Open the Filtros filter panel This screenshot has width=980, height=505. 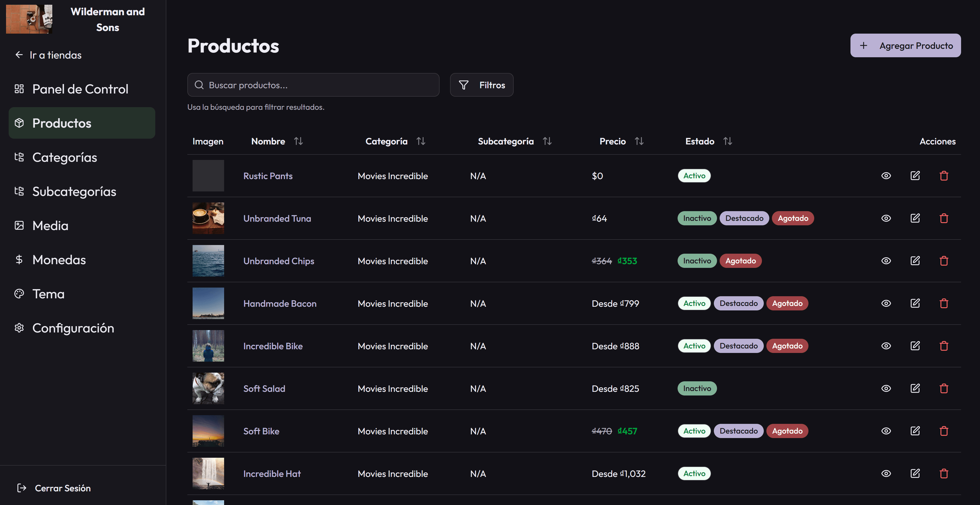pyautogui.click(x=481, y=85)
